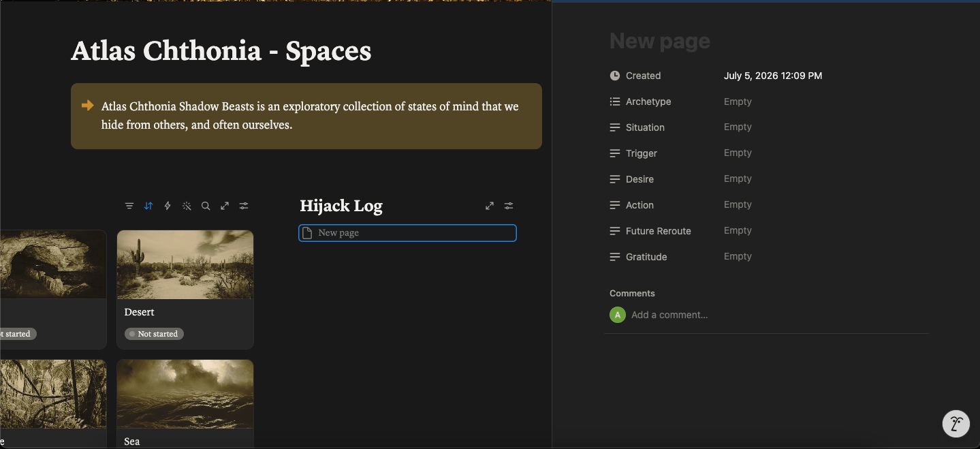Screen dimensions: 980x449
Task: Open Hijack Log view settings icon
Action: pyautogui.click(x=509, y=206)
